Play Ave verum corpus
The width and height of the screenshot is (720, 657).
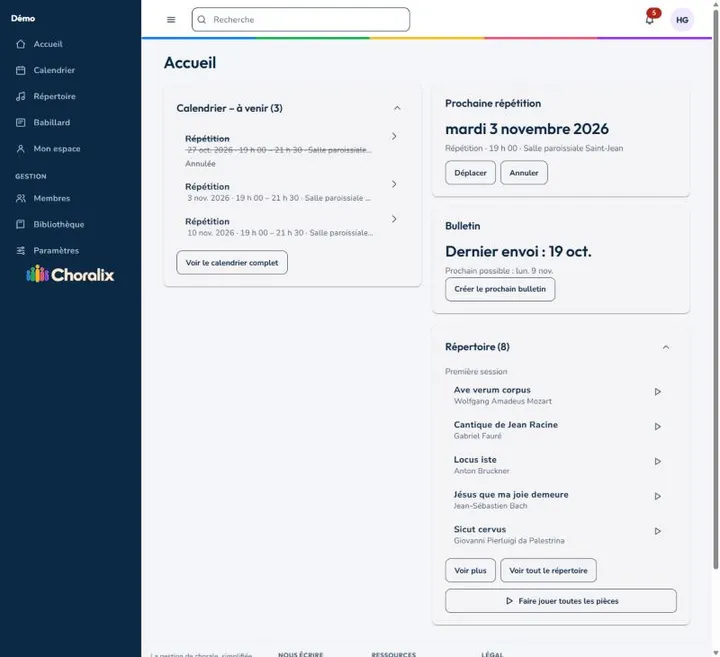[x=658, y=392]
